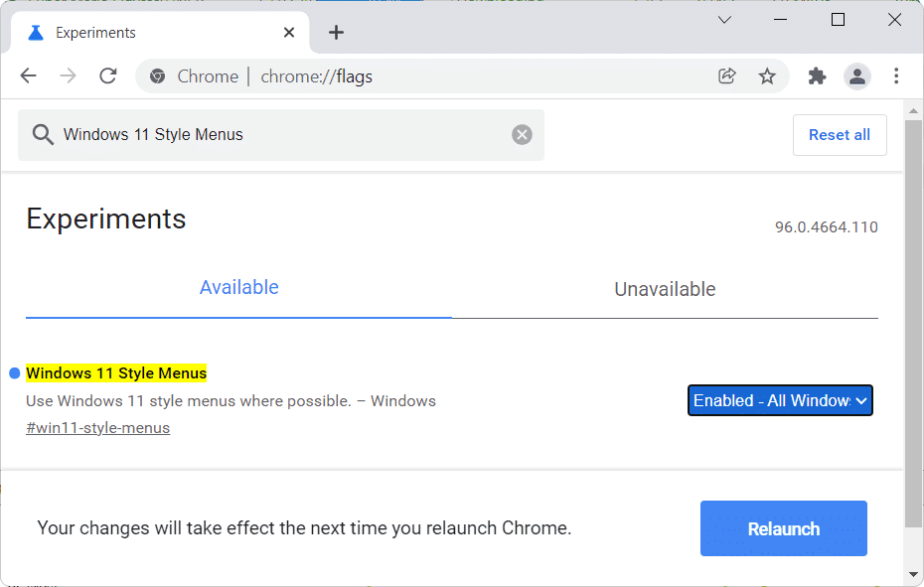This screenshot has width=924, height=587.
Task: Open Chrome's three-dot menu
Action: [x=896, y=76]
